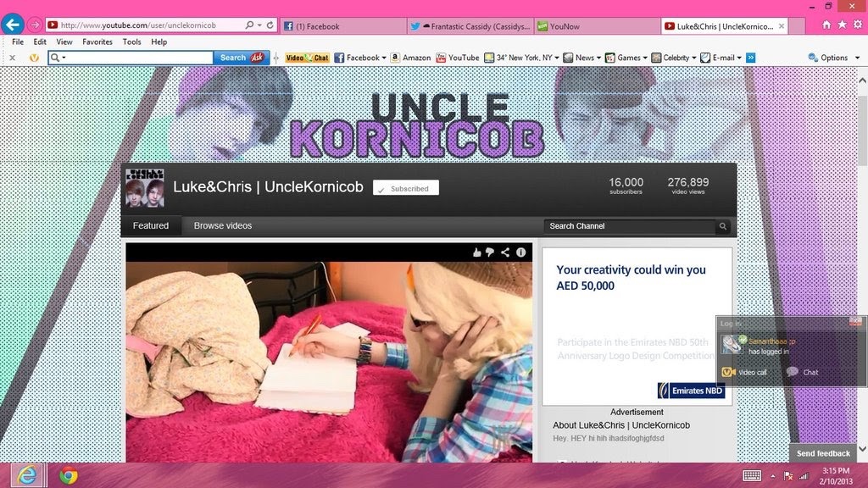Click the Video Chat toolbar button
868x488 pixels.
coord(307,58)
